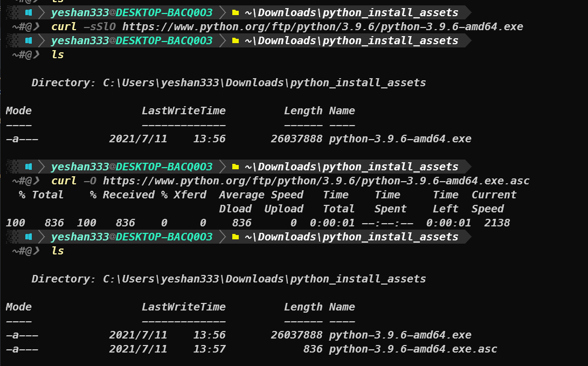The width and height of the screenshot is (588, 366).
Task: Click the ~\Downloads\python_install_assets path in the prompt above the curl -O line
Action: [x=351, y=167]
